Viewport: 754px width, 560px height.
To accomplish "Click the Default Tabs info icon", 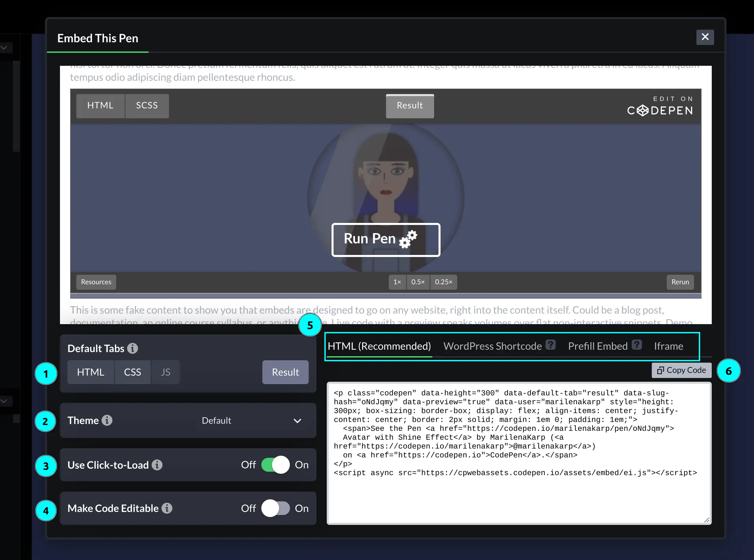I will click(133, 348).
